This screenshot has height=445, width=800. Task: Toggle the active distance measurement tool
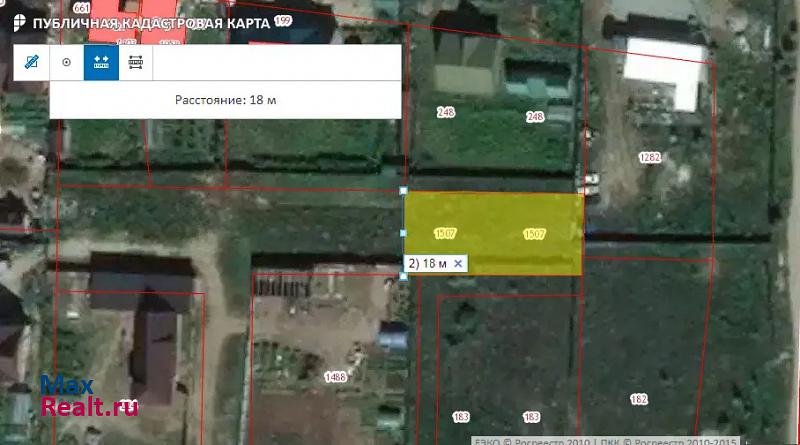point(101,62)
